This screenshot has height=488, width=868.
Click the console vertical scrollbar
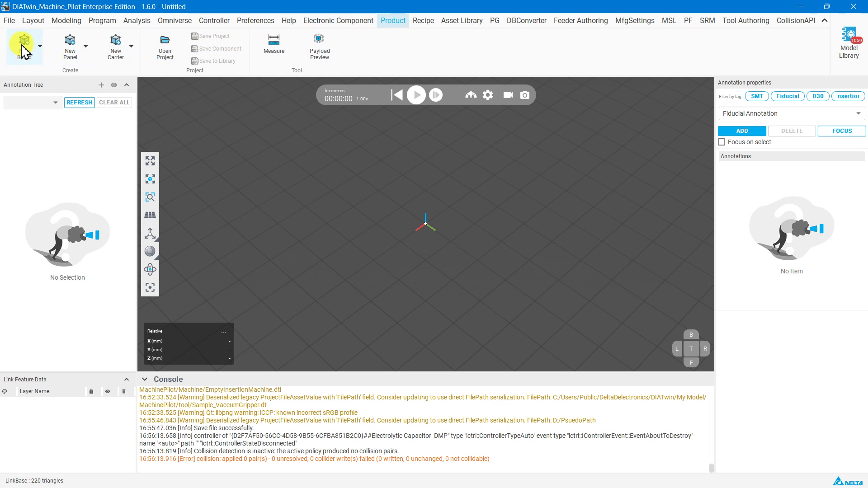(x=711, y=468)
